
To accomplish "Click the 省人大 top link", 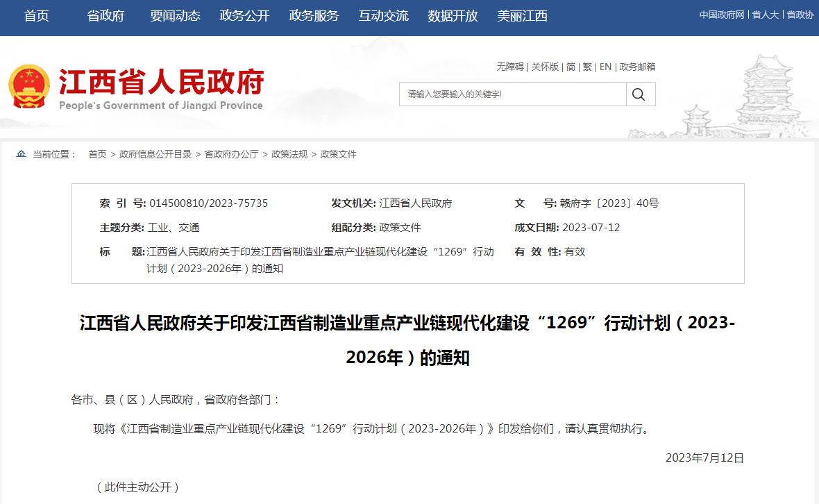I will 766,15.
